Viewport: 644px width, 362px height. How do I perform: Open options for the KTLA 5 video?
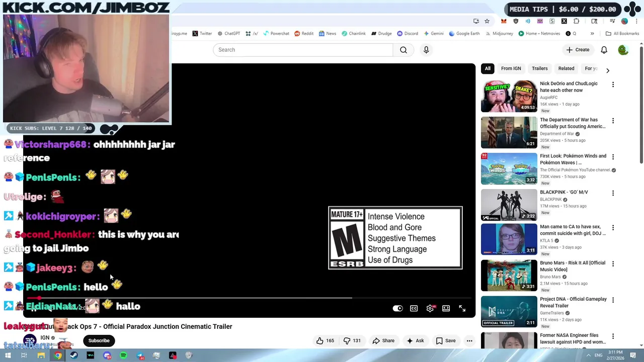613,228
